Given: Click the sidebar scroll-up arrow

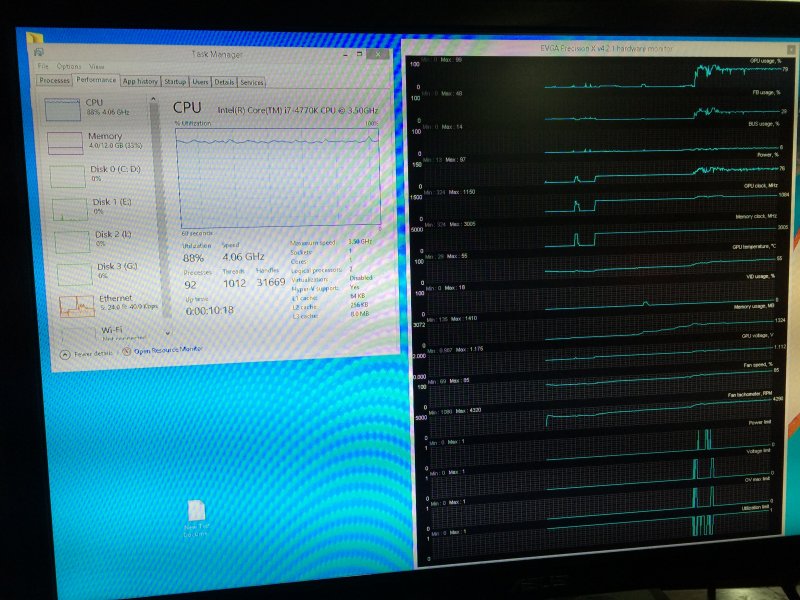Looking at the screenshot, I should click(x=154, y=99).
